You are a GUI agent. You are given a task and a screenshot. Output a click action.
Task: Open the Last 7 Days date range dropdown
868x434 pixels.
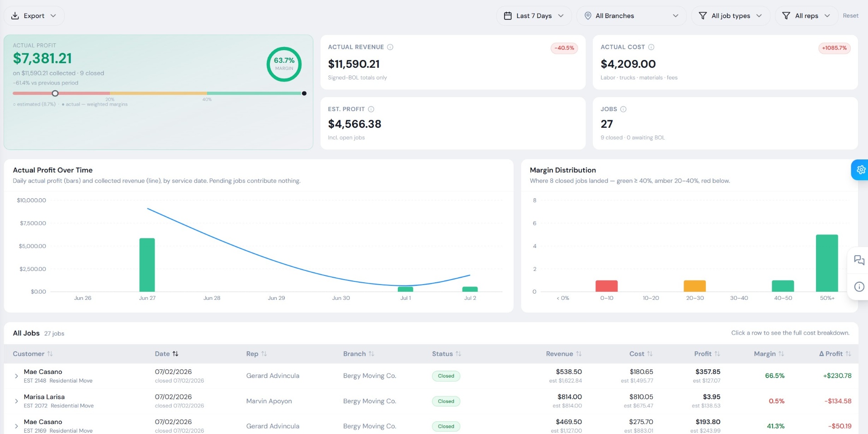534,16
